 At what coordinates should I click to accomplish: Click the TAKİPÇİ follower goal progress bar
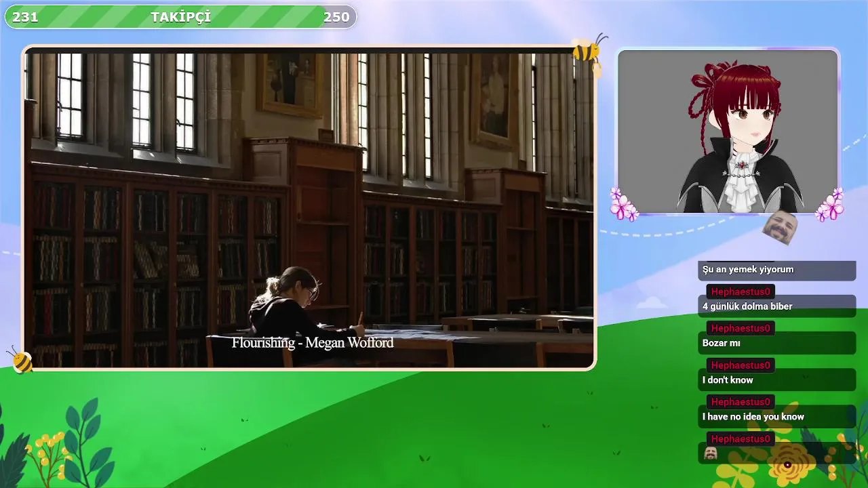tap(180, 17)
